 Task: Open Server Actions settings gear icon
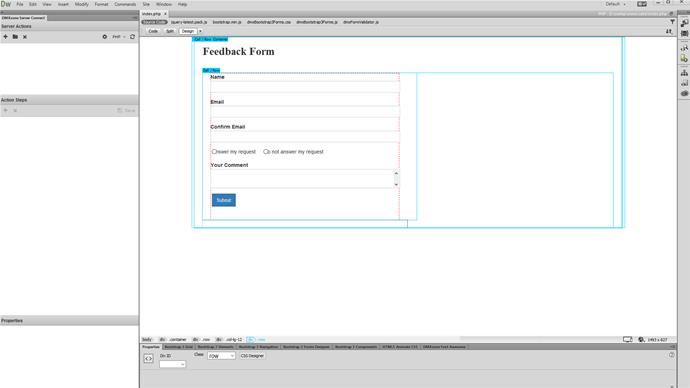(x=105, y=37)
